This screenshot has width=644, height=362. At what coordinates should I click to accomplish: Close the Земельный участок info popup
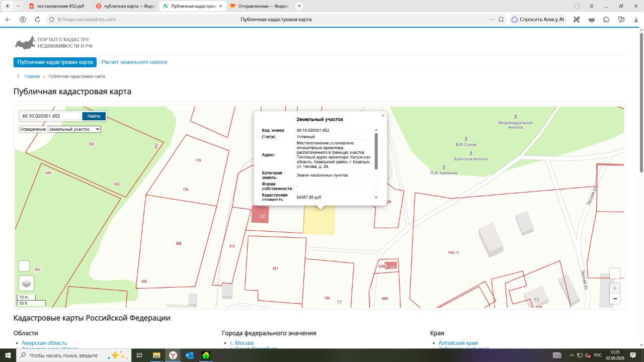point(383,115)
